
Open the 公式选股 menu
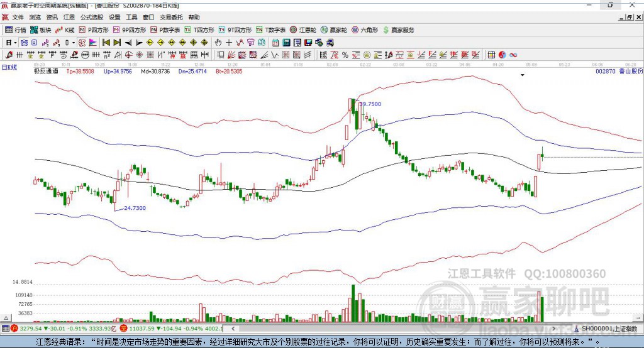click(x=92, y=17)
